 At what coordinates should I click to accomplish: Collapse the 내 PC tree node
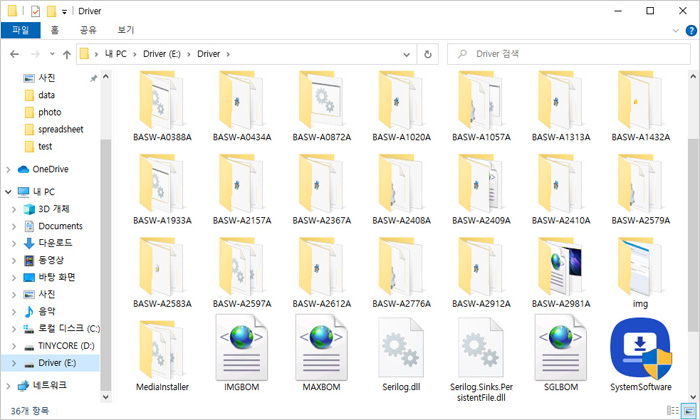coord(8,192)
